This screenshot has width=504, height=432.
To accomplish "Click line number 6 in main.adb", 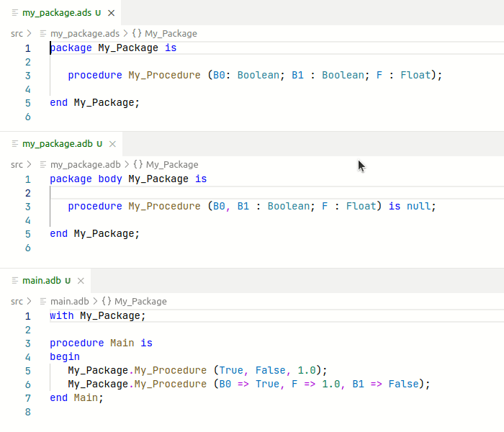I will pyautogui.click(x=28, y=384).
